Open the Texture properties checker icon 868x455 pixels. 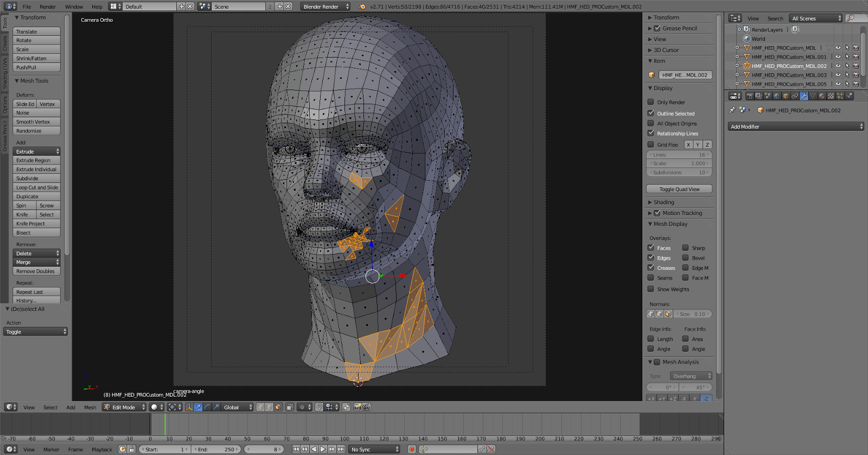click(831, 96)
